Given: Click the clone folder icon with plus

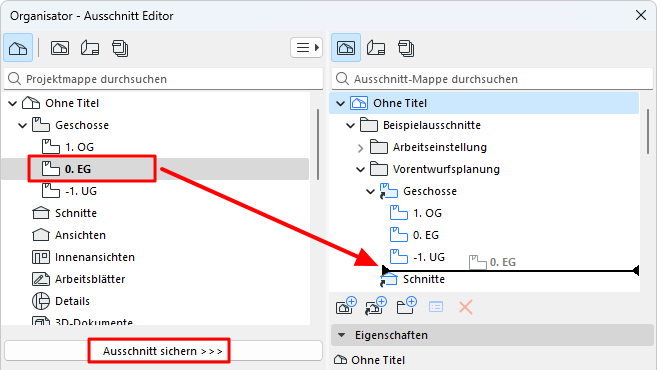Looking at the screenshot, I should [x=376, y=306].
